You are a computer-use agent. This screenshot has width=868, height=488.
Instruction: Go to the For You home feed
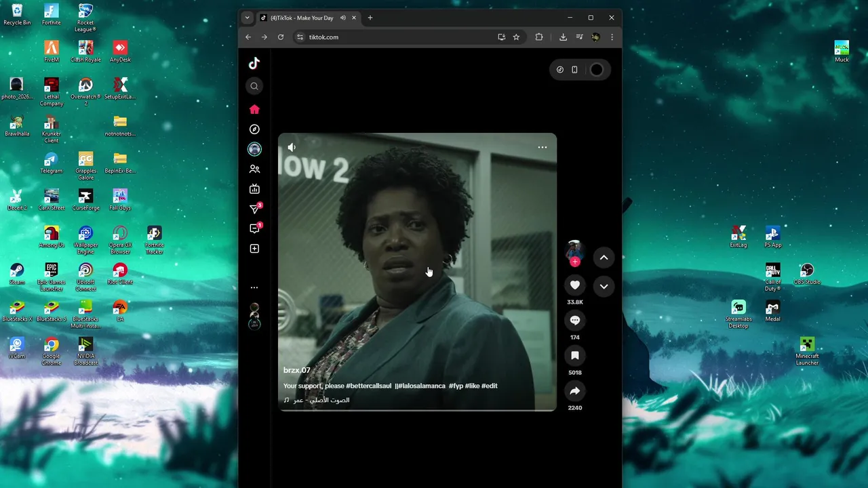point(254,109)
